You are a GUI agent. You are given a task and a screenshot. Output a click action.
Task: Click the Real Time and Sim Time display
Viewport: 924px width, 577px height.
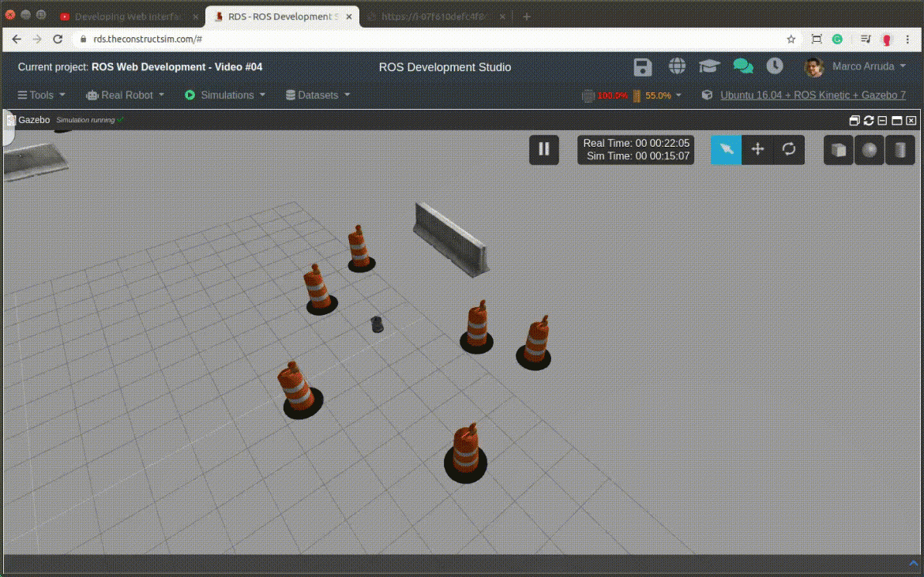(635, 149)
